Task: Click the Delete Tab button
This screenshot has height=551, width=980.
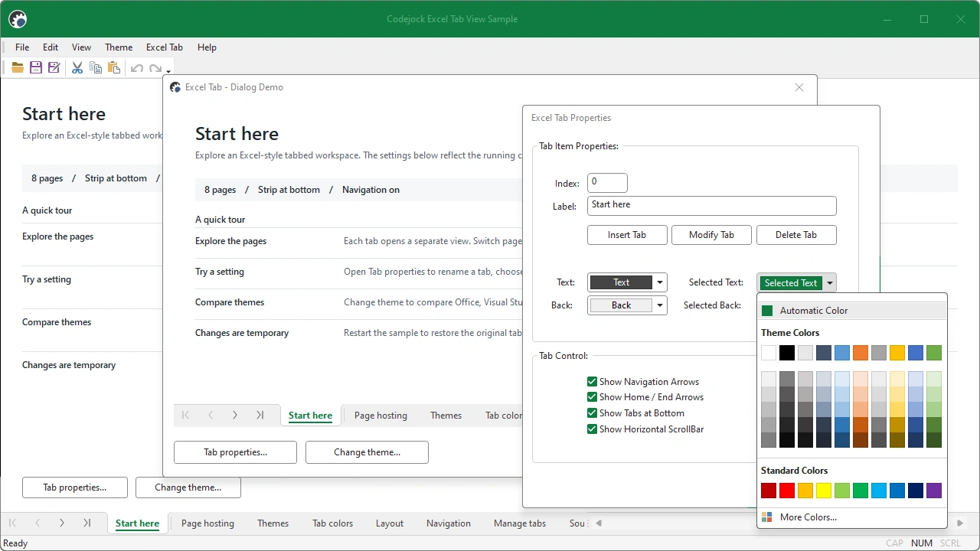Action: (796, 235)
